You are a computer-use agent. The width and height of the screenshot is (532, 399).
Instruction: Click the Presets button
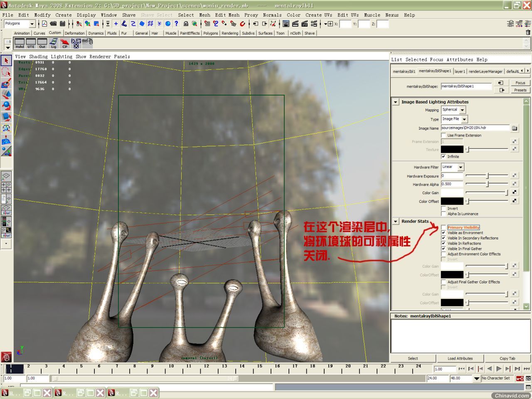point(520,90)
